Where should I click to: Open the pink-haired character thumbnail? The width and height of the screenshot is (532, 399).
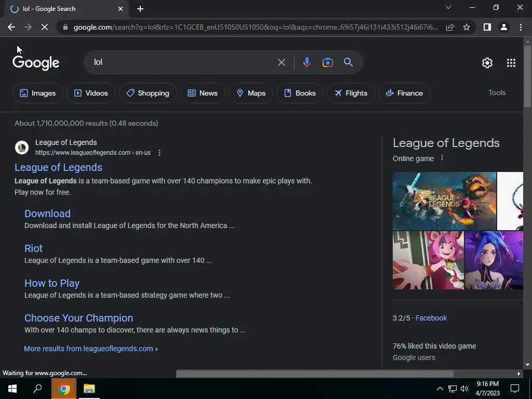click(x=428, y=260)
